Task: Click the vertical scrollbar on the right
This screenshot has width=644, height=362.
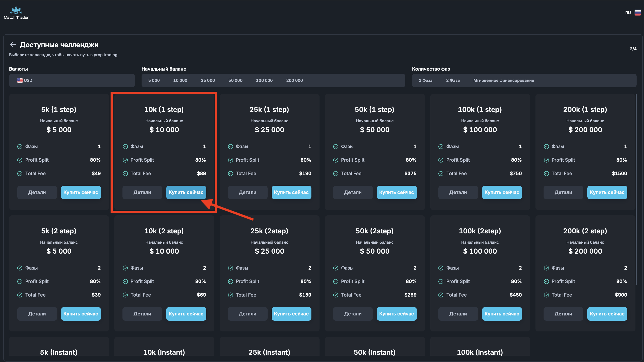Action: [x=636, y=189]
